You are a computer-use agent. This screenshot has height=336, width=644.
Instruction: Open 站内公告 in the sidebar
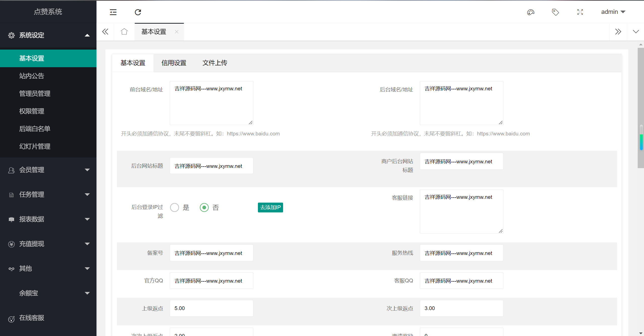pyautogui.click(x=48, y=76)
